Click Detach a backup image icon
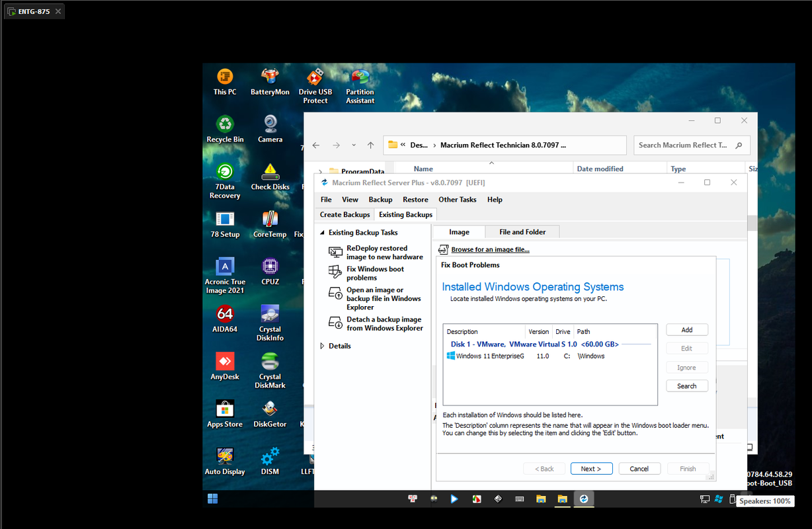Screen dimensions: 812x529 (335, 323)
